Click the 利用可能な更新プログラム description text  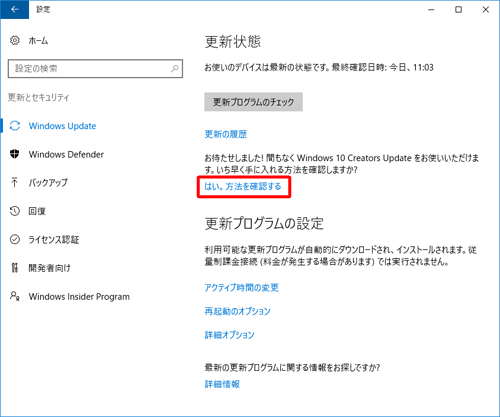[341, 256]
